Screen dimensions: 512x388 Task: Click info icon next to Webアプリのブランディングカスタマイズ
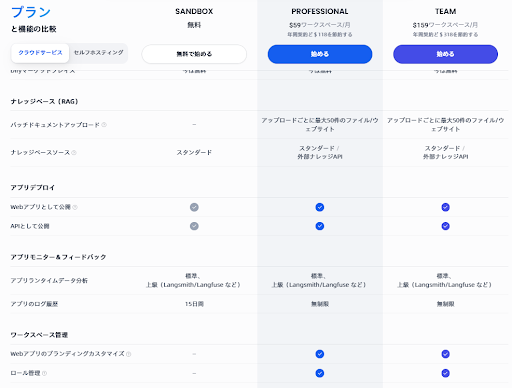coord(129,354)
